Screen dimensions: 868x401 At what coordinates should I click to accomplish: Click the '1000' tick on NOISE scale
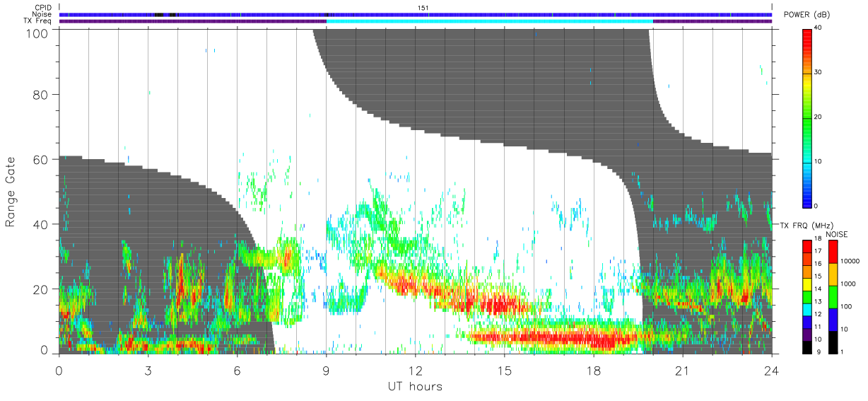click(x=850, y=284)
